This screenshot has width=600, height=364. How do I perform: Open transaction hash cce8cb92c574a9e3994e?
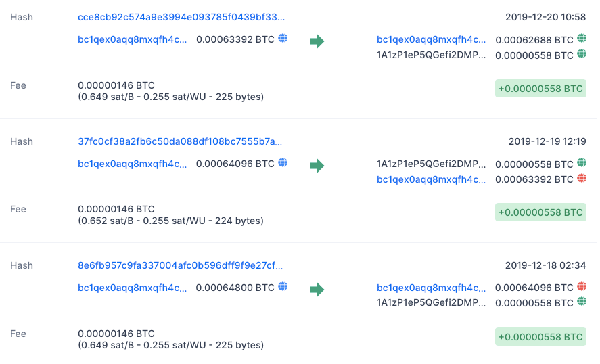point(181,17)
